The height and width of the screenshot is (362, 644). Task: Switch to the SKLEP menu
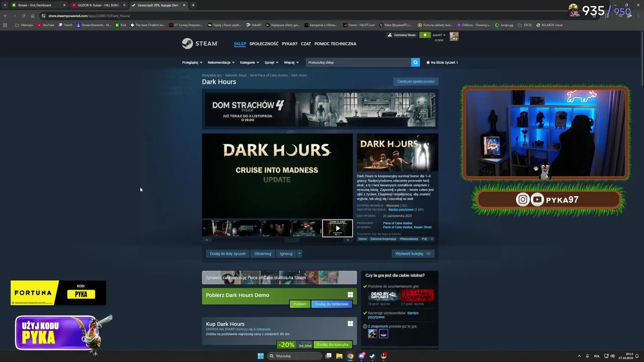coord(240,44)
